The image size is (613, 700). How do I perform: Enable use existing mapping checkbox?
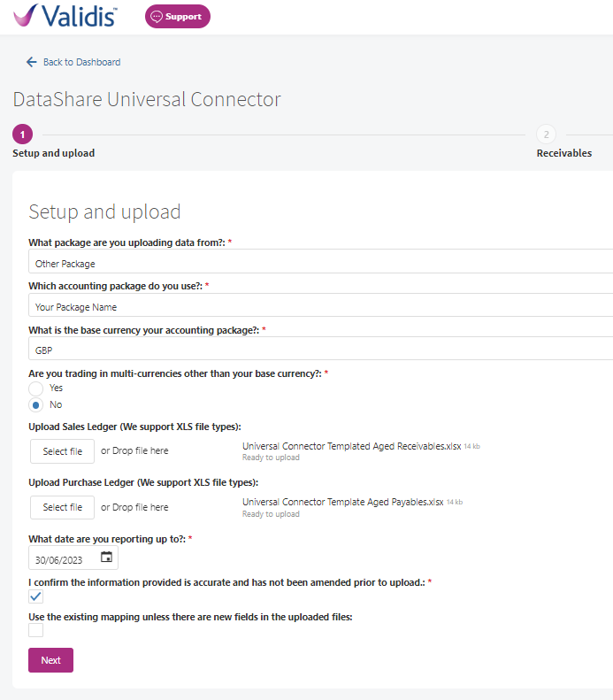tap(35, 630)
